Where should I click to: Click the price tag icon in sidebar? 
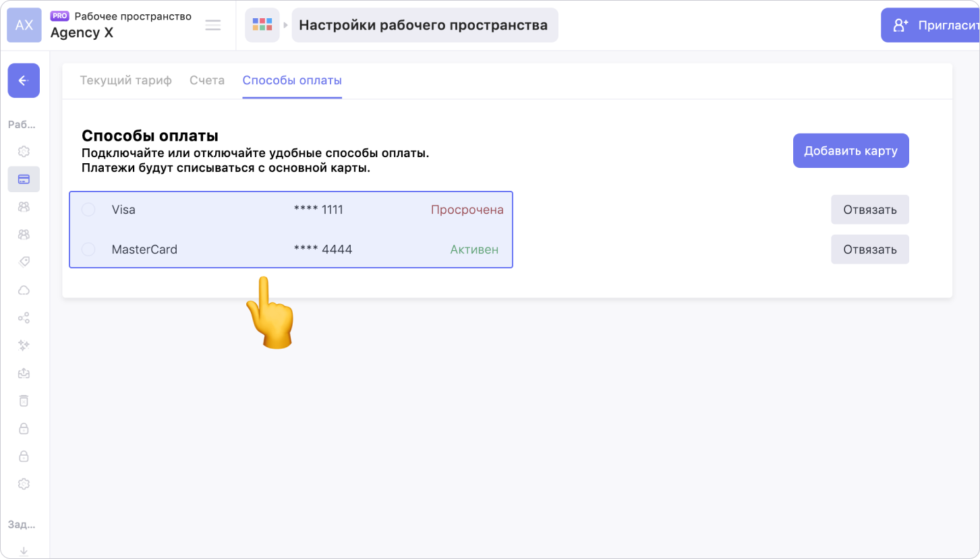pyautogui.click(x=24, y=262)
